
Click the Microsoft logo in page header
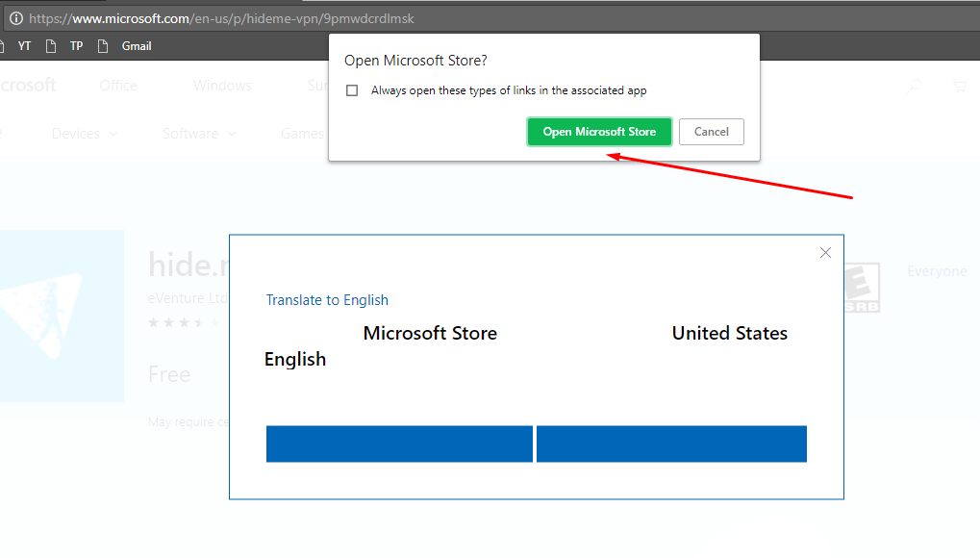[x=28, y=85]
